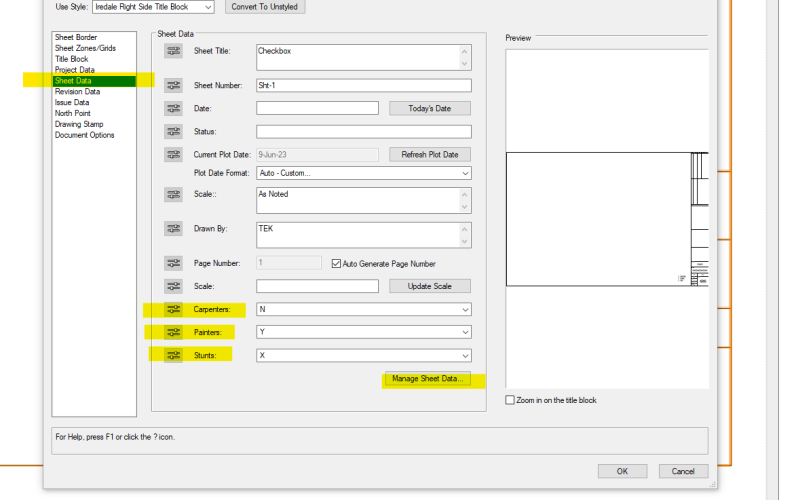Image resolution: width=796 pixels, height=500 pixels.
Task: Click the settings icon beside Carpenters
Action: 174,309
